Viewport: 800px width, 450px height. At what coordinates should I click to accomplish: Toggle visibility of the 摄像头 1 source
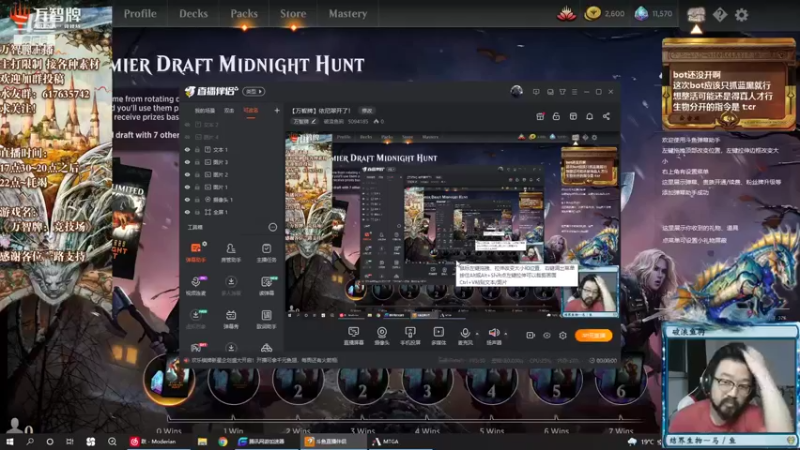point(187,199)
